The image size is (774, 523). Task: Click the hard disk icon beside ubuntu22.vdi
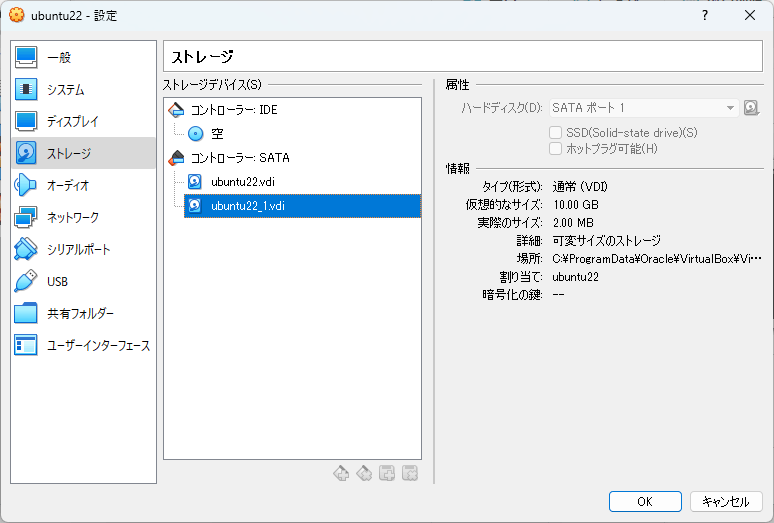coord(195,182)
